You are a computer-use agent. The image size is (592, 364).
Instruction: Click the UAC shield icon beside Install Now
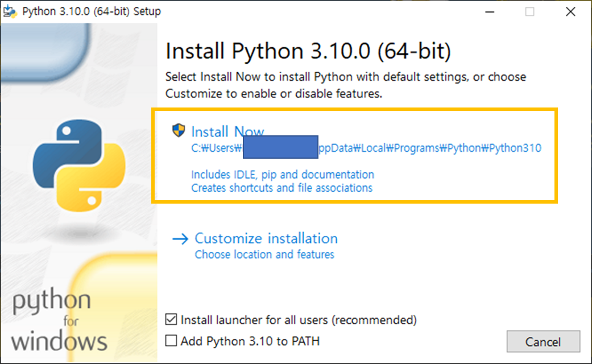tap(179, 130)
